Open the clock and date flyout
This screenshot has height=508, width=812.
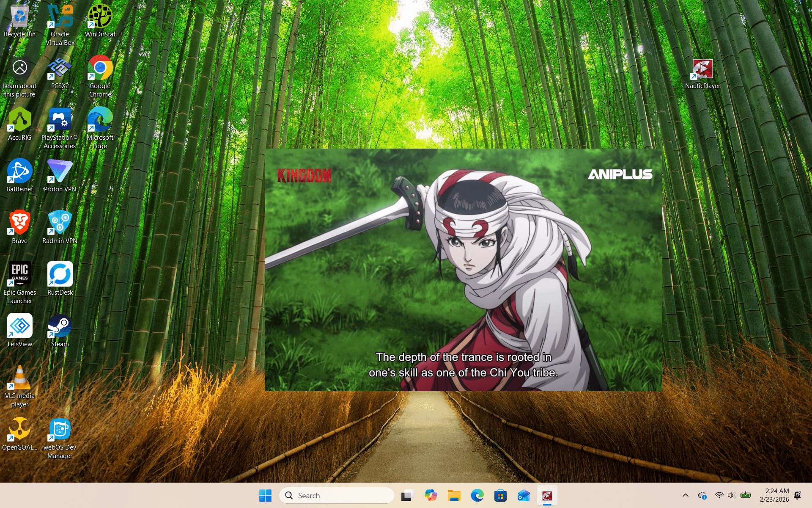774,495
